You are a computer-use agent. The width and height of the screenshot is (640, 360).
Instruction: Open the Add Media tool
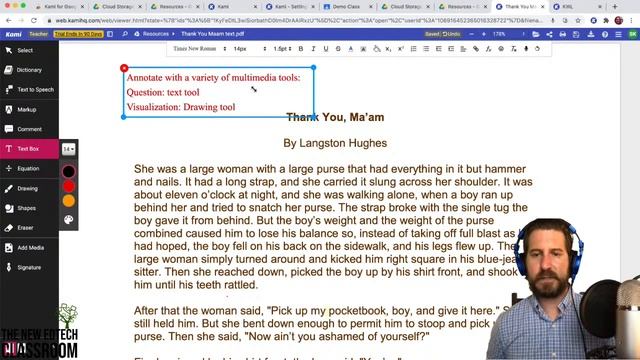(x=29, y=247)
